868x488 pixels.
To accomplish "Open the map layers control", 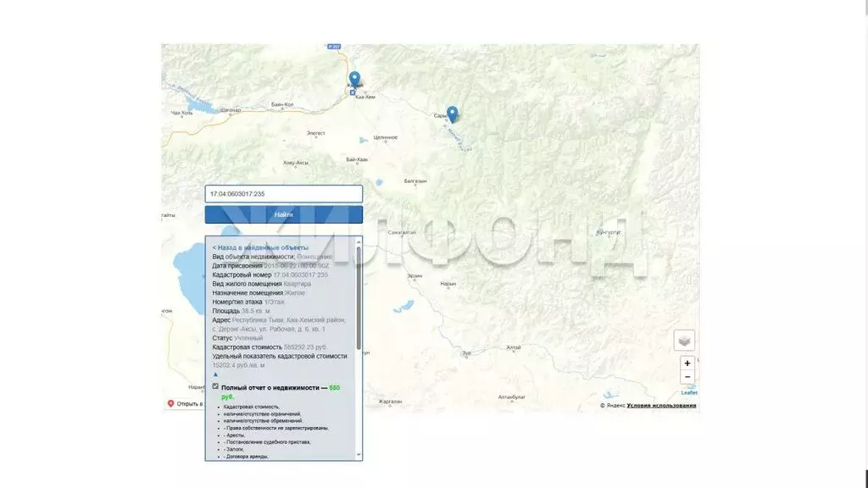I will point(684,340).
